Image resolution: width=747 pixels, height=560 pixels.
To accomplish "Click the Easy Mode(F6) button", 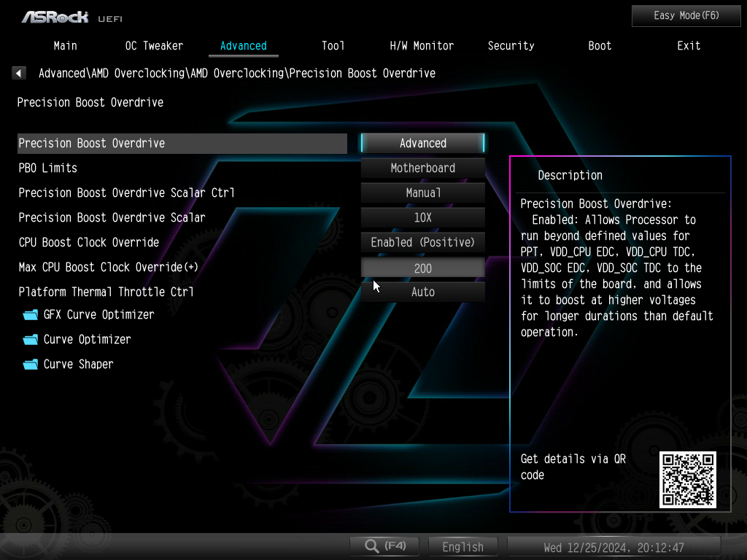I will point(686,16).
